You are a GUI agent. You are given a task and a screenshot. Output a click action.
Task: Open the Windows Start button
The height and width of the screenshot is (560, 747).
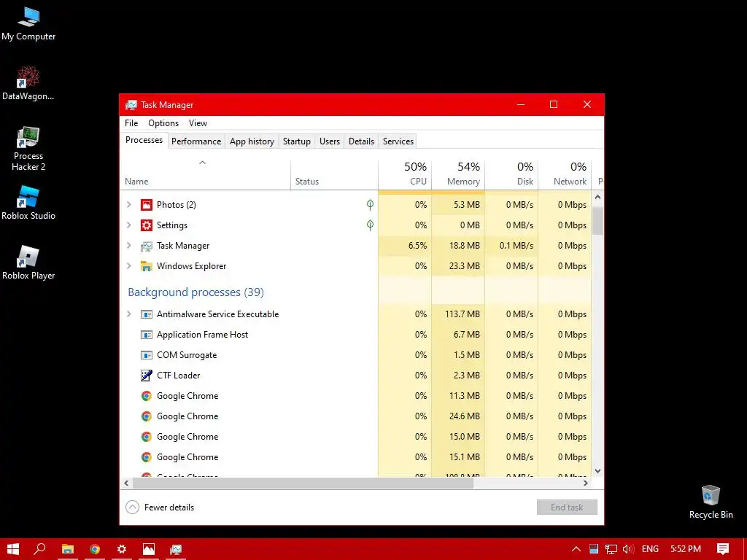tap(13, 549)
